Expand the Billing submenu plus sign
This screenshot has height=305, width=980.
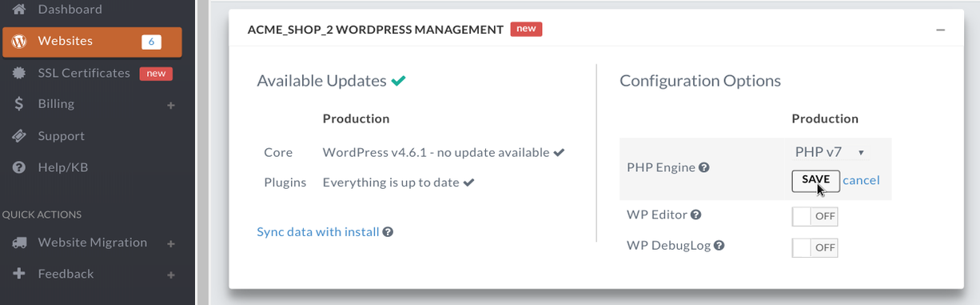[x=171, y=106]
